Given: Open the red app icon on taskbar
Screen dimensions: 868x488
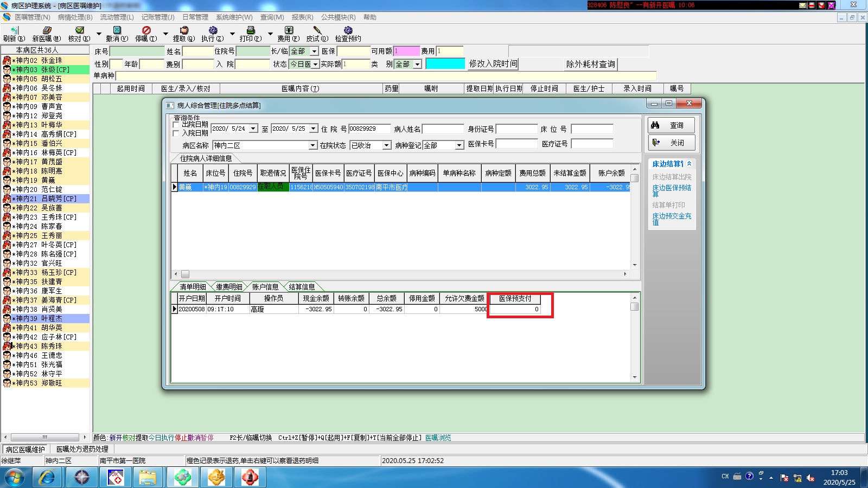Looking at the screenshot, I should (250, 478).
